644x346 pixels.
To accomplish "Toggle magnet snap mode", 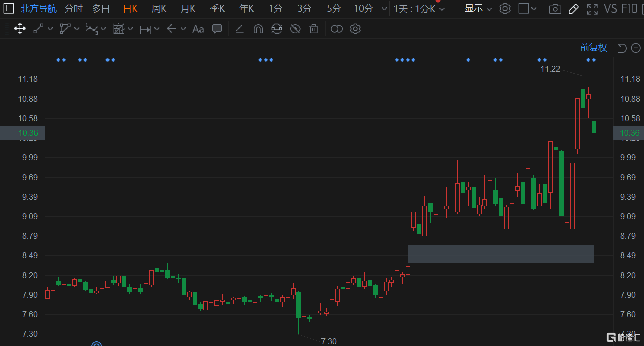I will tap(258, 29).
